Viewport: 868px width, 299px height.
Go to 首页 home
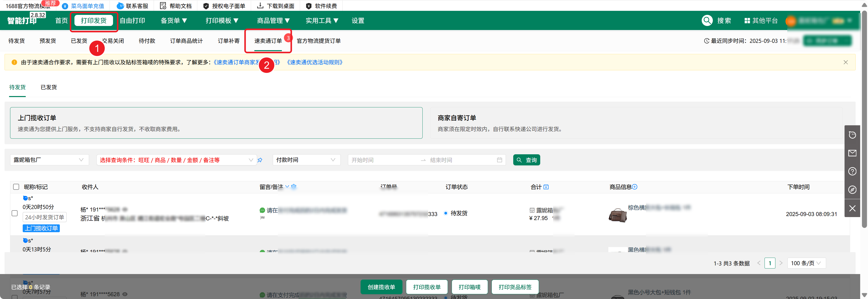[61, 20]
